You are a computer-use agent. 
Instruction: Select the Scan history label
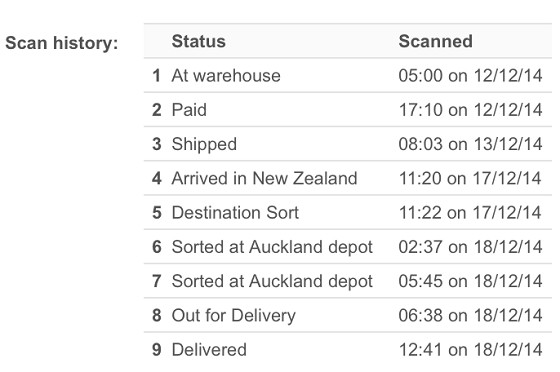coord(61,43)
